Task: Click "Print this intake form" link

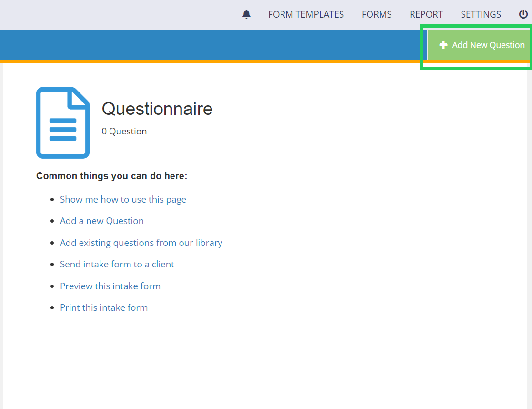Action: click(x=104, y=307)
